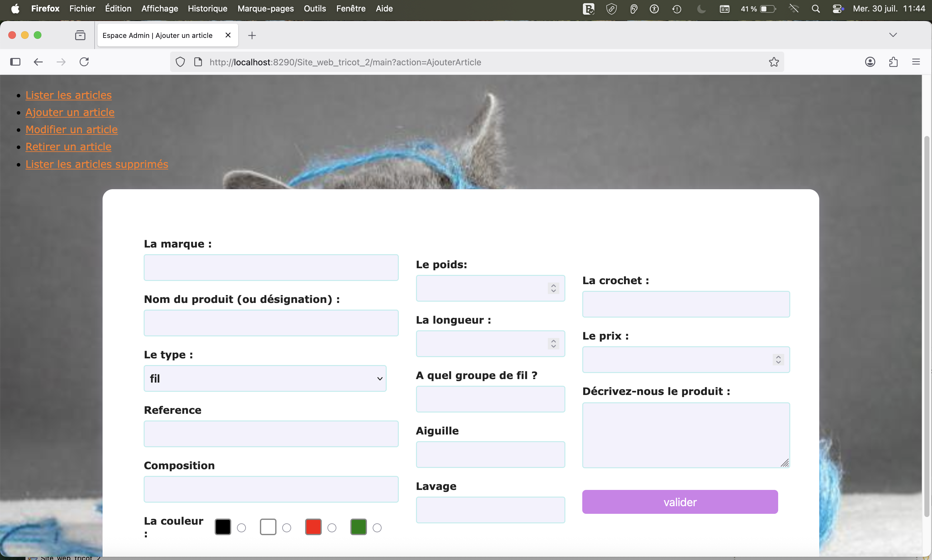Click the tracking protection shield icon
This screenshot has height=560, width=932.
(x=180, y=61)
